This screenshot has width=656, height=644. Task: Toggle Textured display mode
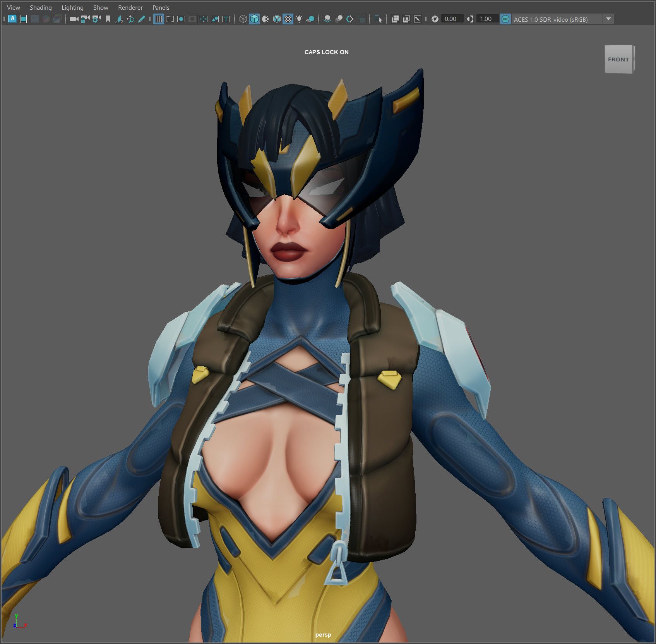point(288,19)
